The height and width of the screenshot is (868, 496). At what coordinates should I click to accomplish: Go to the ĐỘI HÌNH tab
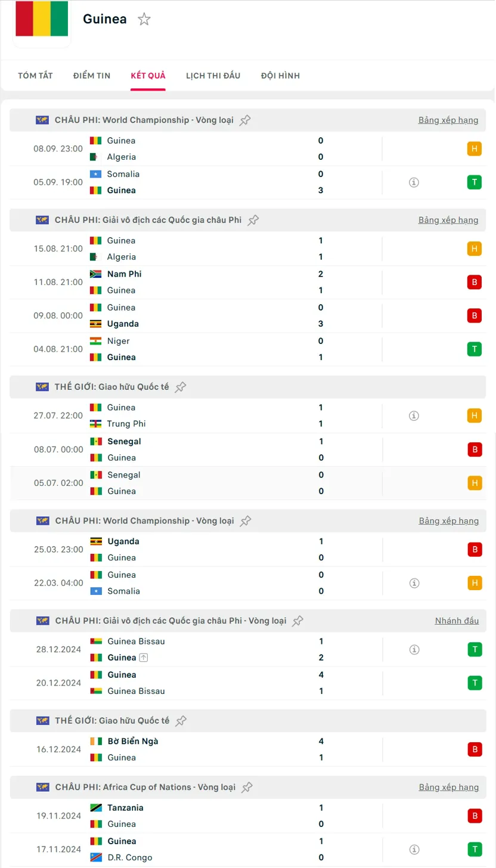tap(280, 76)
